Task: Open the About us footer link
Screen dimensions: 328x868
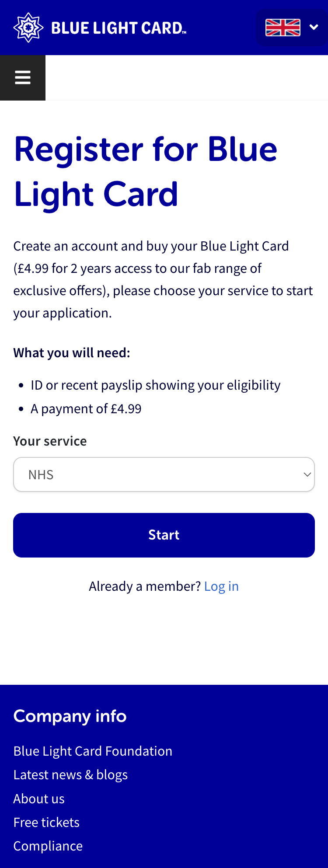Action: point(39,799)
